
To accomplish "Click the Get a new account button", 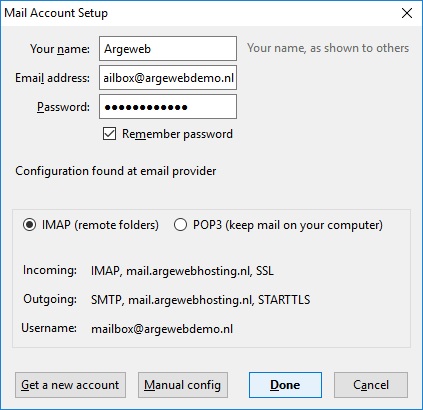I will point(70,385).
